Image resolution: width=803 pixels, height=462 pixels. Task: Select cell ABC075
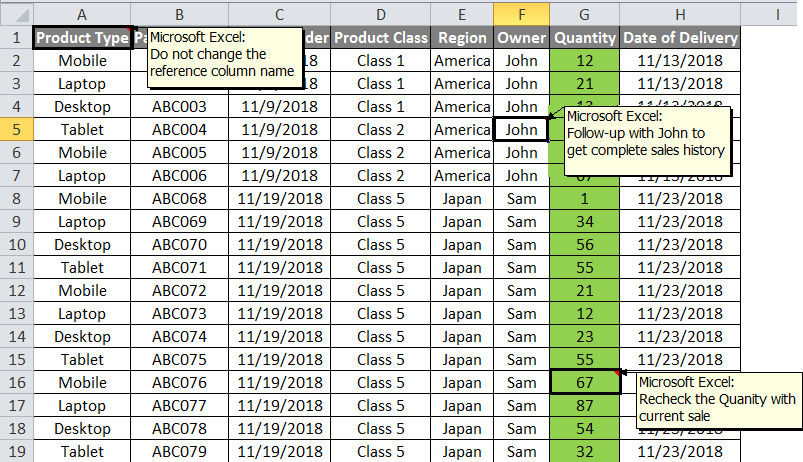179,360
